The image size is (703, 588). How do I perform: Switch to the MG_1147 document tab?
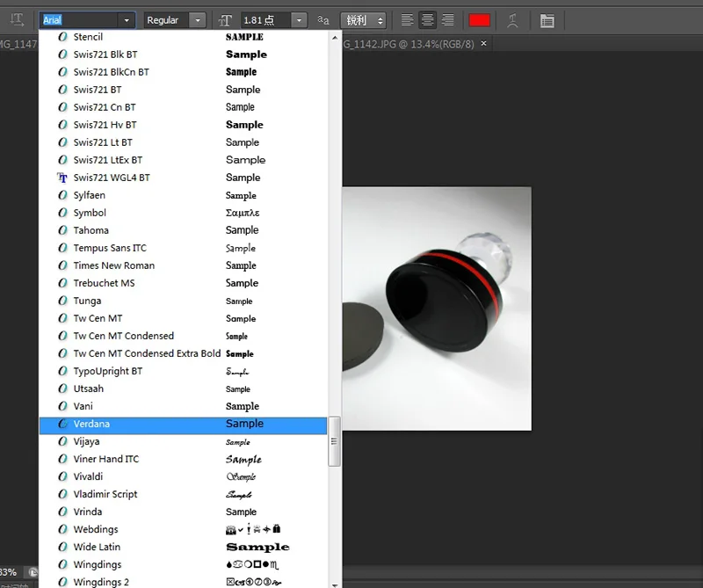(18, 44)
